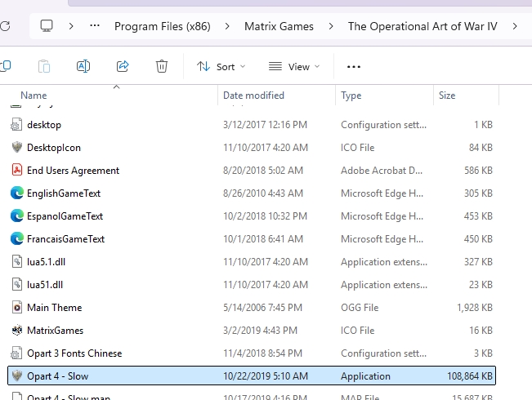The width and height of the screenshot is (532, 400).
Task: Select the End Users Agreement file name
Action: (73, 171)
